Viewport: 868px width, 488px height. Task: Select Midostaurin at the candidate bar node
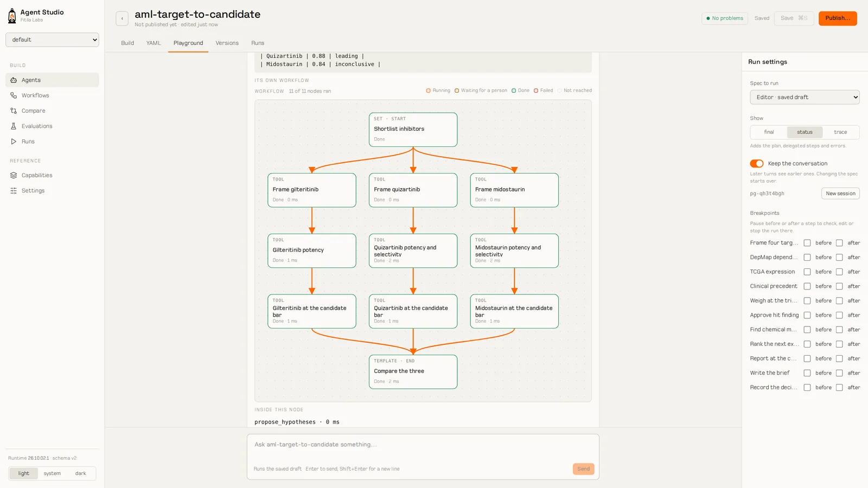pyautogui.click(x=514, y=311)
